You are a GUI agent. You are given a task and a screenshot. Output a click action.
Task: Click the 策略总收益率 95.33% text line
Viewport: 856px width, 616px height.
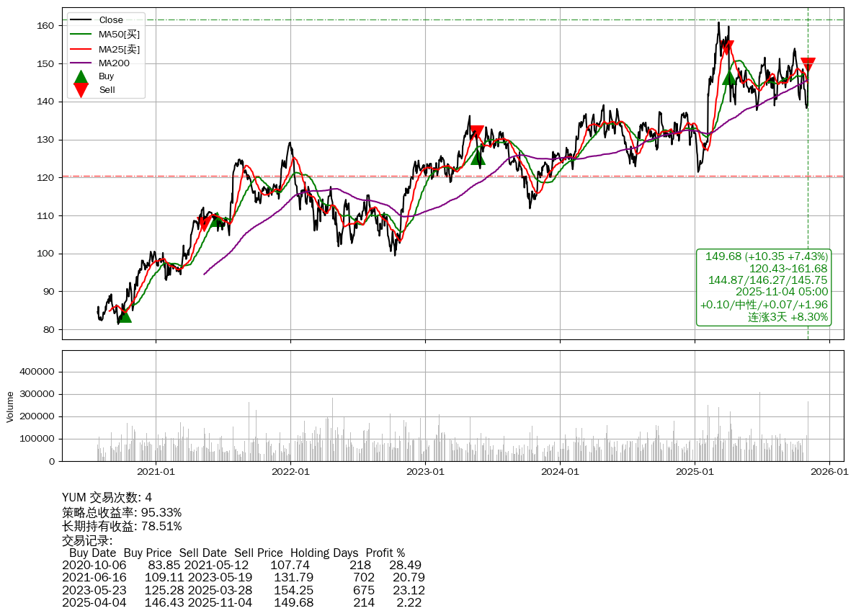(x=122, y=512)
